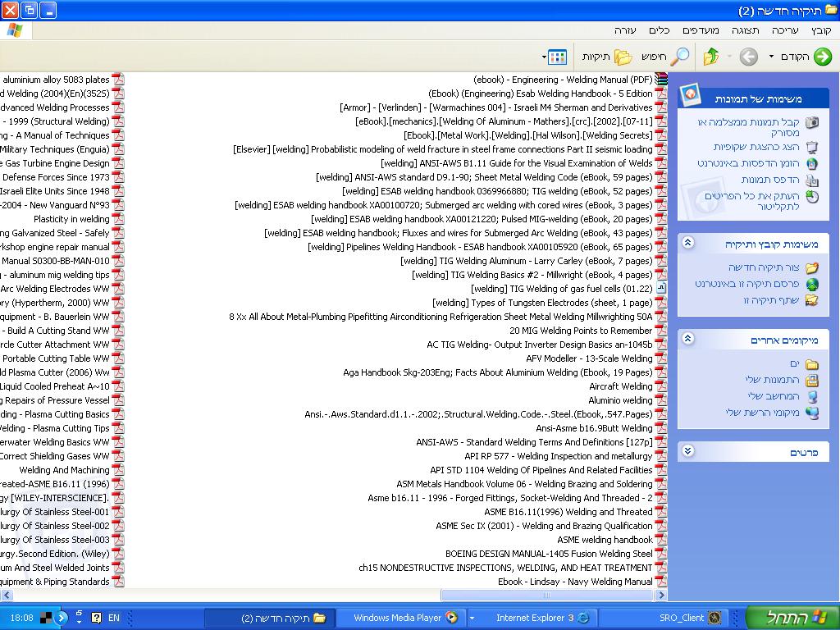Click the Views grid icon in toolbar
This screenshot has height=630, width=840.
(x=558, y=57)
